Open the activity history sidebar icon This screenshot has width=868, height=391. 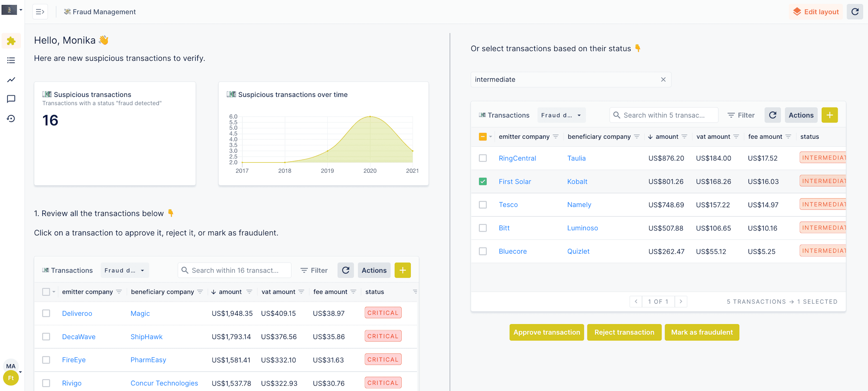pyautogui.click(x=11, y=119)
